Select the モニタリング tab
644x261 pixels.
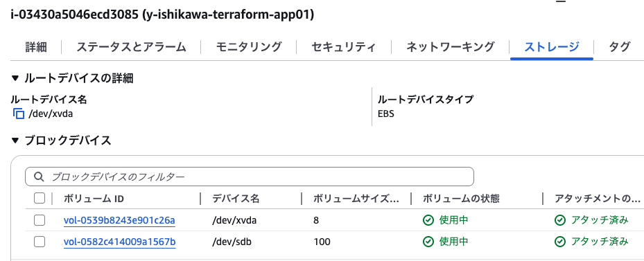(249, 47)
